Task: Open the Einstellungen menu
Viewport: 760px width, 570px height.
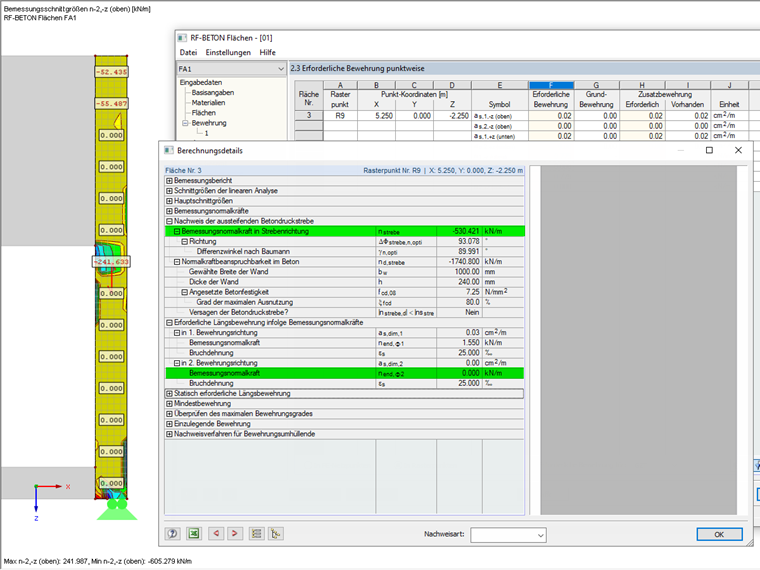Action: (x=228, y=52)
